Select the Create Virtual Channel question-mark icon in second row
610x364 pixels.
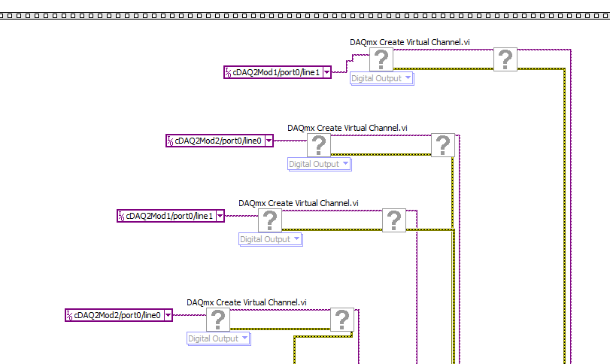coord(319,145)
